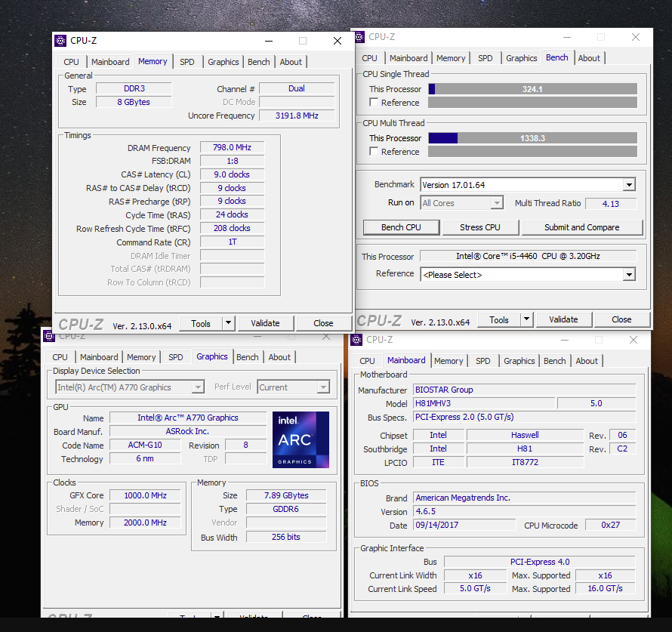Screen dimensions: 672x632
Task: Minimize the Memory CPU-Z window
Action: 269,41
